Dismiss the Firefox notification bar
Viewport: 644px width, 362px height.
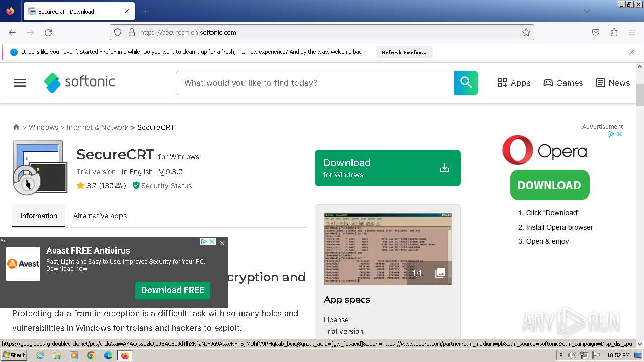tap(632, 52)
